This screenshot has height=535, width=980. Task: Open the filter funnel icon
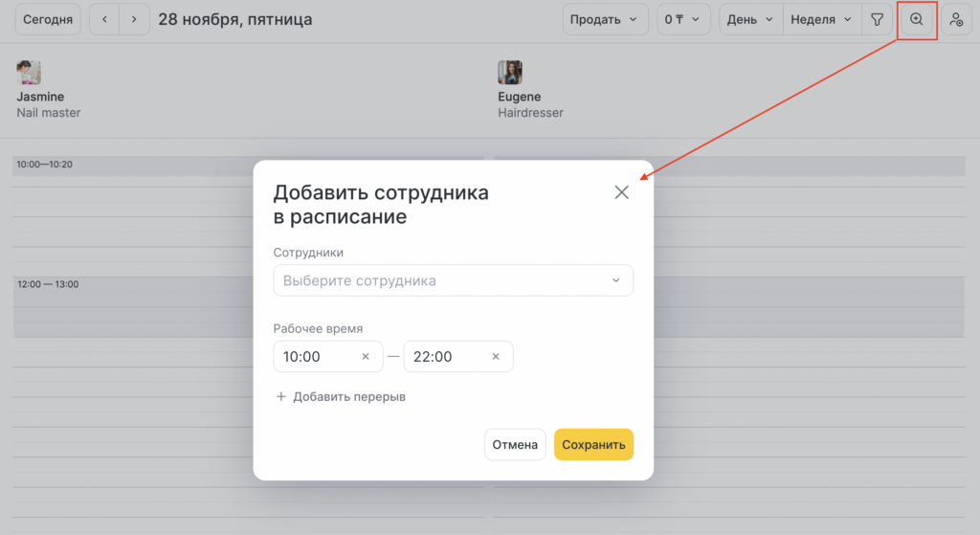tap(877, 19)
